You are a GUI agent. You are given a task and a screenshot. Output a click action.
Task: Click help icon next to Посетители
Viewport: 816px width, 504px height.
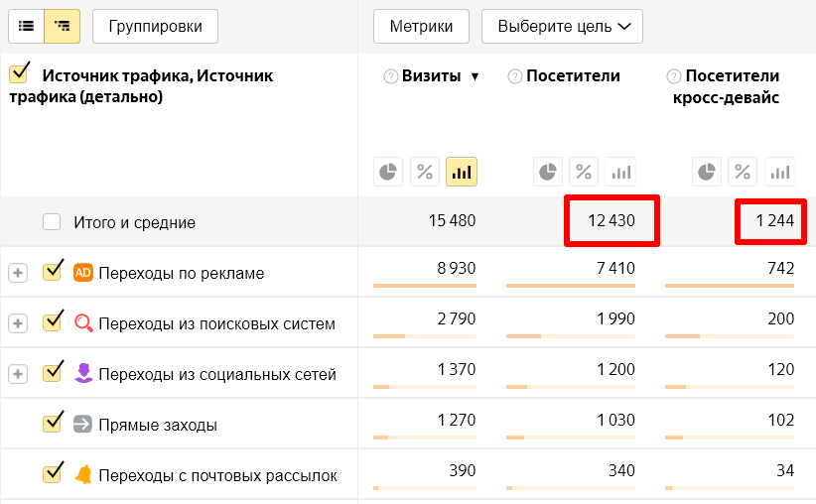click(515, 76)
